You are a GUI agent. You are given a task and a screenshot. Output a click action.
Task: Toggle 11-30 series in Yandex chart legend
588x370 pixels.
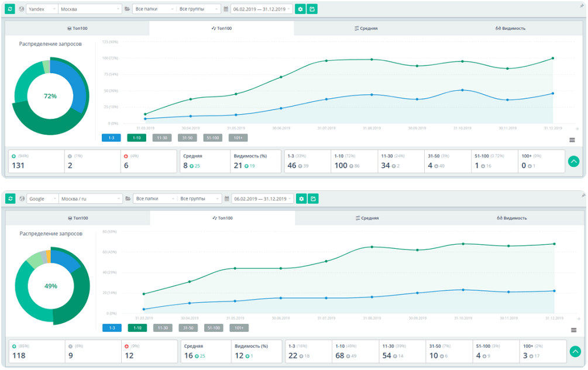pos(162,138)
